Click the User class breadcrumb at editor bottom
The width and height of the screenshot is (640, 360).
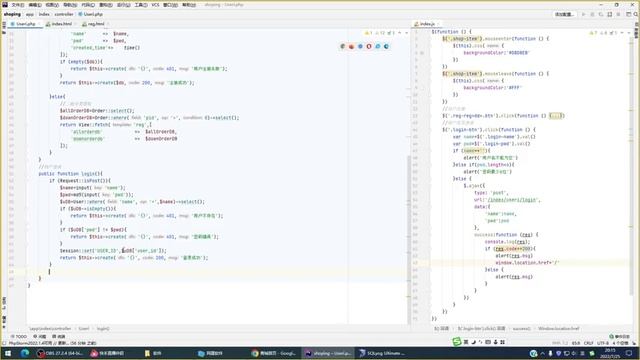click(x=84, y=329)
